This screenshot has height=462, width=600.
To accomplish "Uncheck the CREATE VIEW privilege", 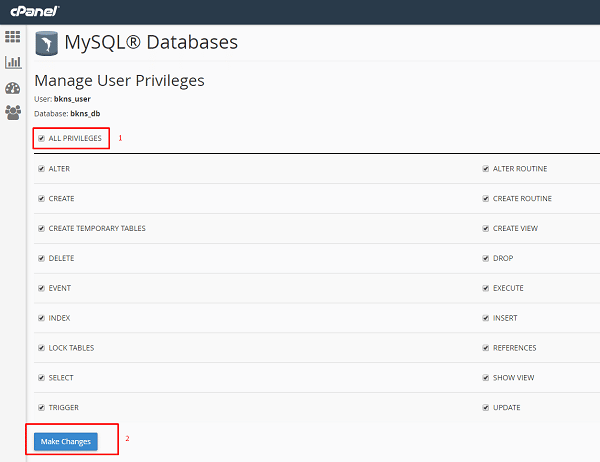I will tap(486, 229).
